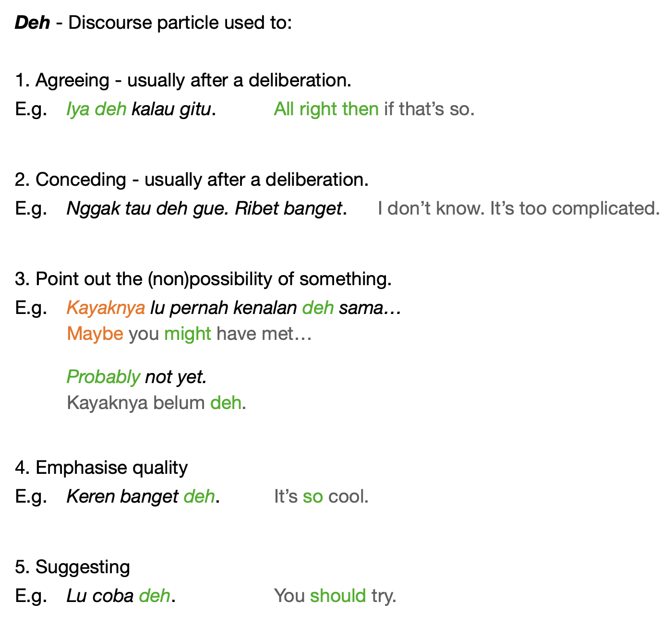
Task: Click the orange italic word "Kayaknya"
Action: (106, 308)
